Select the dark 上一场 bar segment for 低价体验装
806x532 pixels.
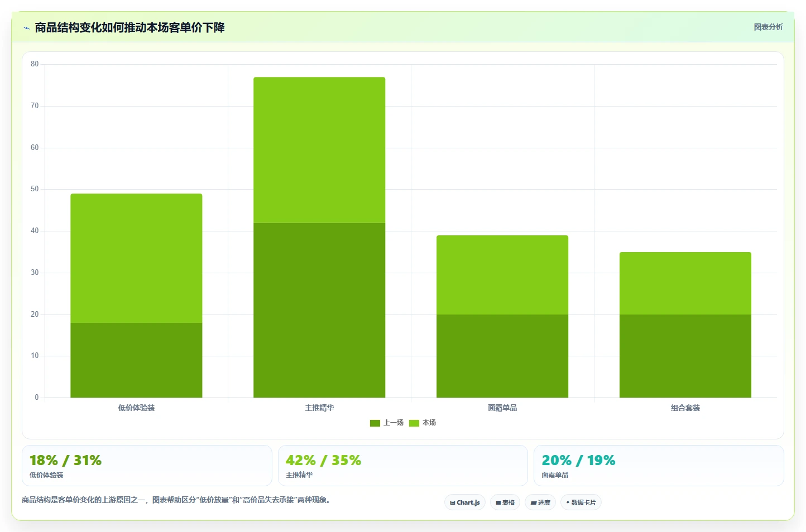tap(136, 360)
